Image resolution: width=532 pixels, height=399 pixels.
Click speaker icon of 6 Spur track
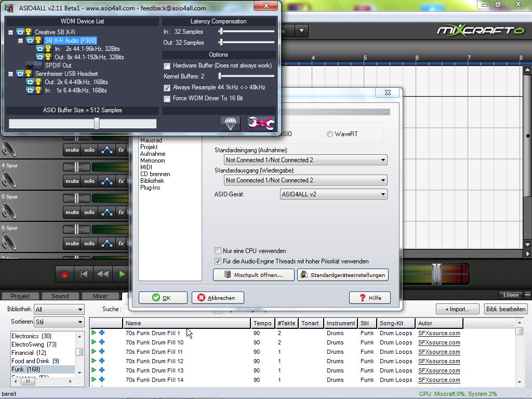pos(8,242)
